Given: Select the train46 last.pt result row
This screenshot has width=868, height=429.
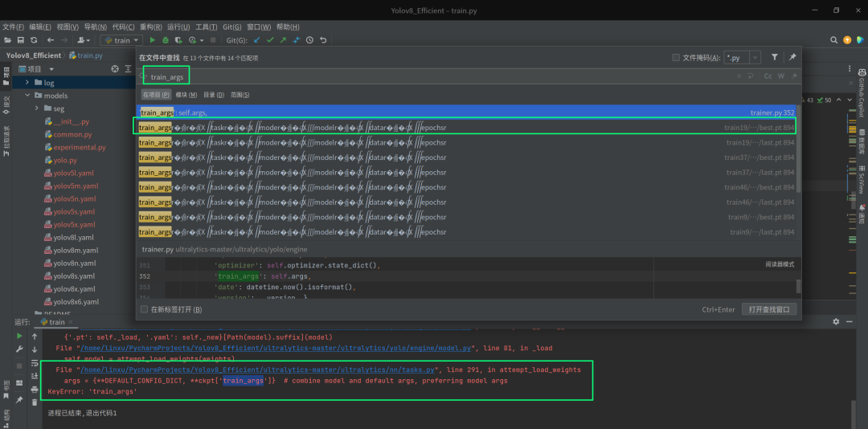Looking at the screenshot, I should (x=467, y=202).
